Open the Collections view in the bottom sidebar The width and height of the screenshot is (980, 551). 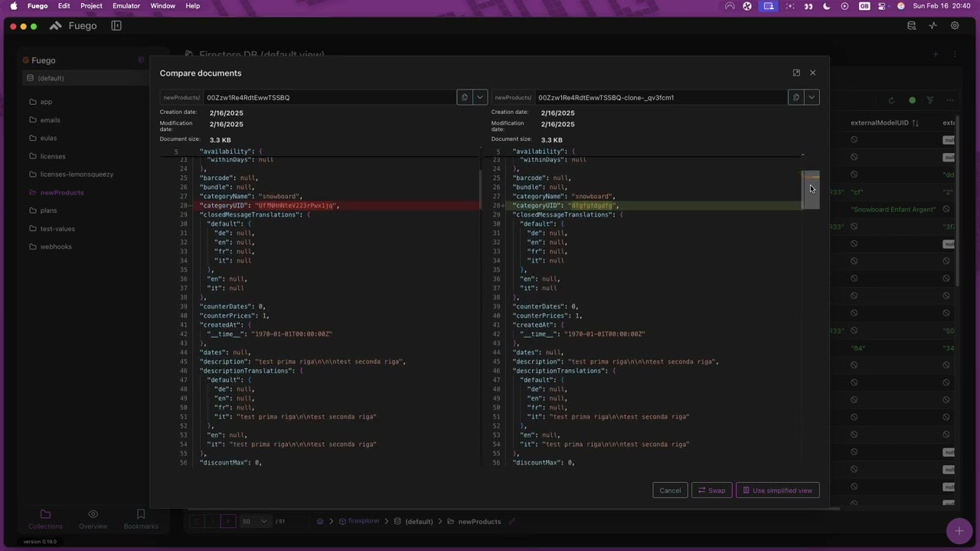coord(45,519)
